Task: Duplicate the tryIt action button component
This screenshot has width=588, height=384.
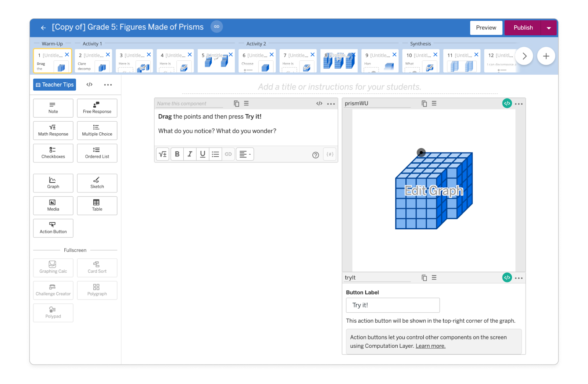Action: (424, 278)
